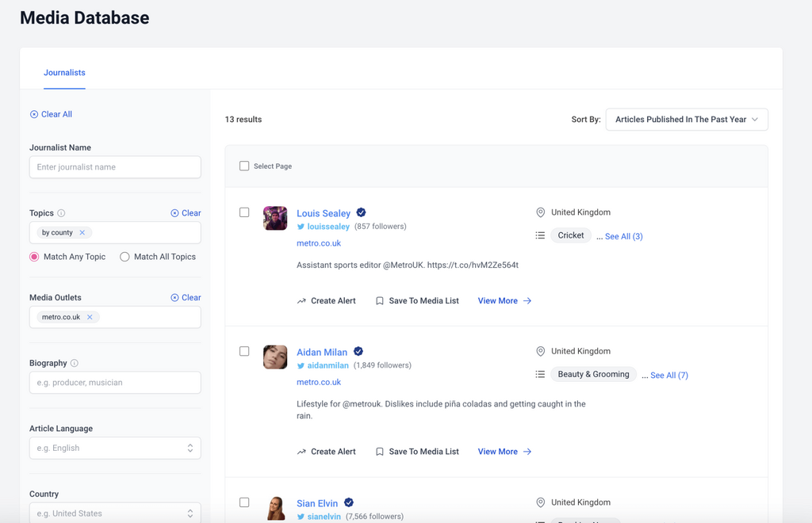This screenshot has height=523, width=812.
Task: Click the bookmark icon for Aidan Milan
Action: (x=380, y=452)
